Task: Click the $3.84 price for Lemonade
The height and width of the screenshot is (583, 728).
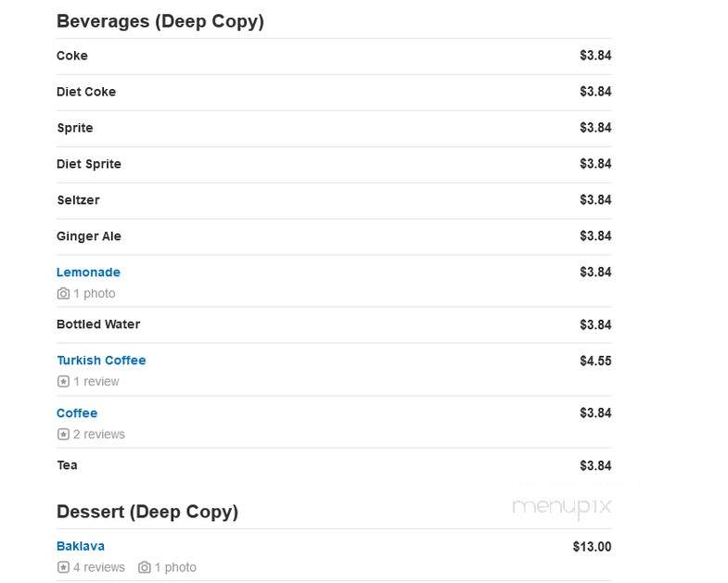Action: (x=595, y=272)
